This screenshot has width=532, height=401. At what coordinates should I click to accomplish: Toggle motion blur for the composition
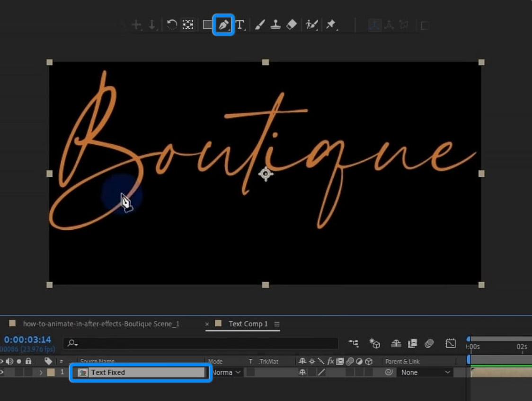[x=429, y=343]
